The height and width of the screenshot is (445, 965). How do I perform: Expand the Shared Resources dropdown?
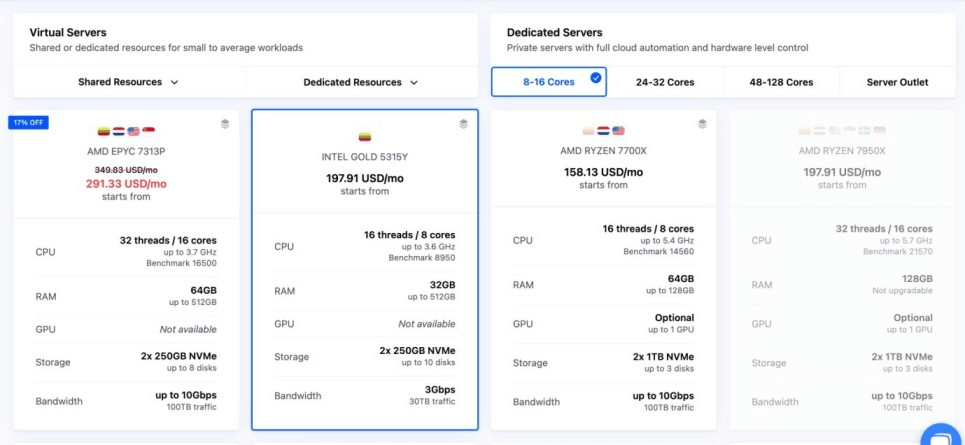coord(128,82)
